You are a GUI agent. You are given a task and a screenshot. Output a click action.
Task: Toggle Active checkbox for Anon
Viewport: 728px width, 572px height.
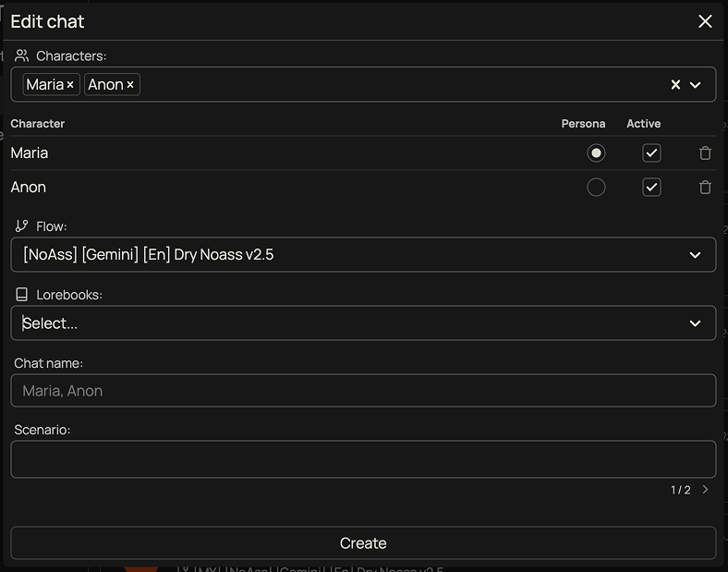(651, 188)
